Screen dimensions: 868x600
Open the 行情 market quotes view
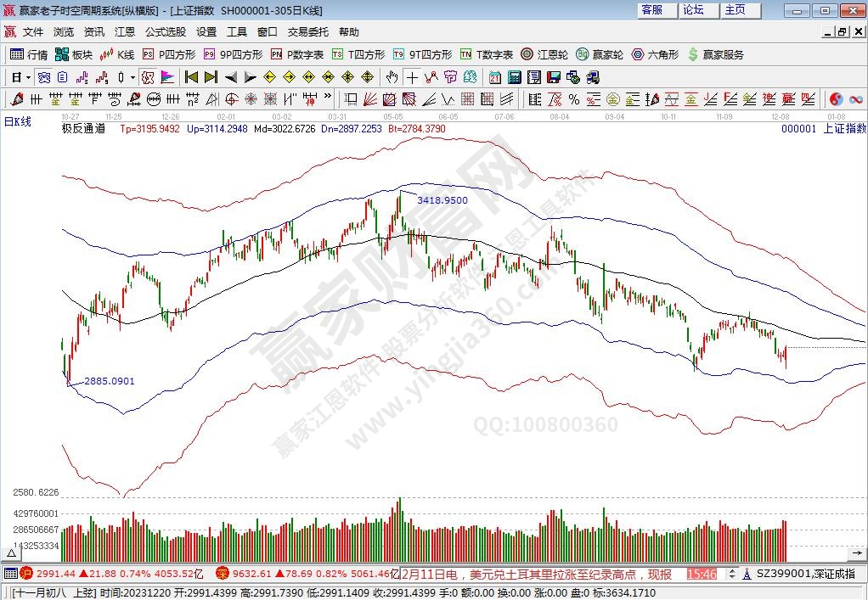tap(28, 54)
